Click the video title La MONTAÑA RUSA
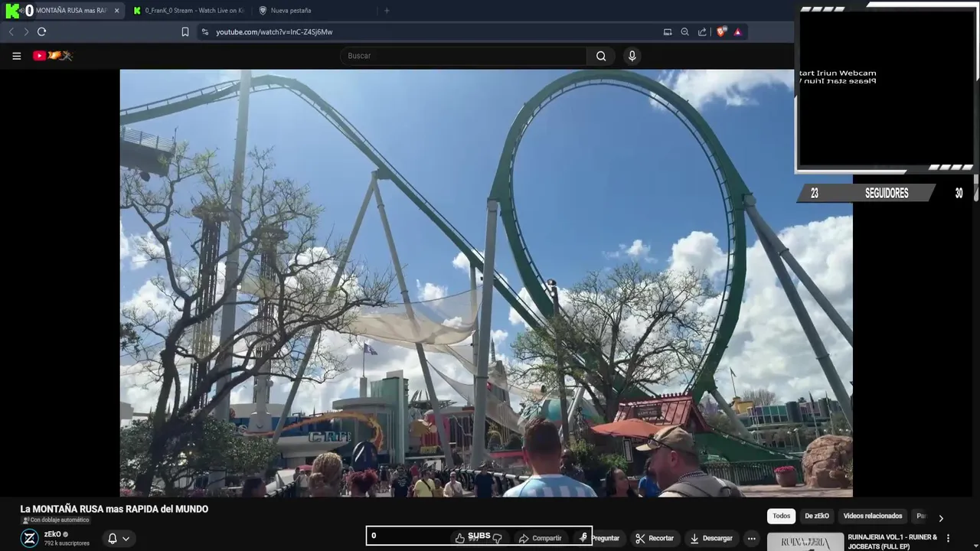This screenshot has height=551, width=980. pos(114,509)
